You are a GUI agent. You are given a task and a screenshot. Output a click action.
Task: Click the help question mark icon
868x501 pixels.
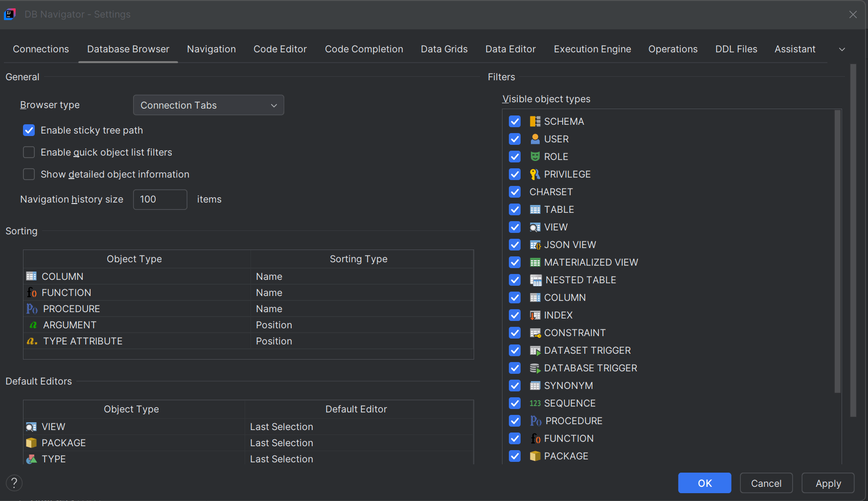[14, 483]
